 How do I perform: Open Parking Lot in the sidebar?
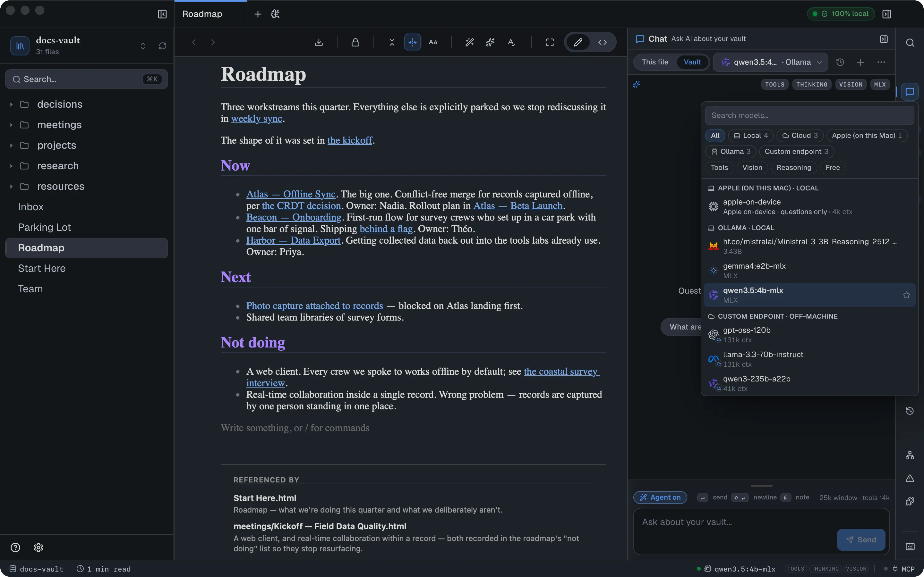(x=44, y=227)
